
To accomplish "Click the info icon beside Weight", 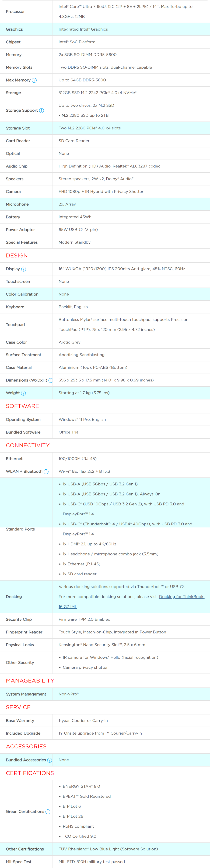I will click(x=23, y=393).
